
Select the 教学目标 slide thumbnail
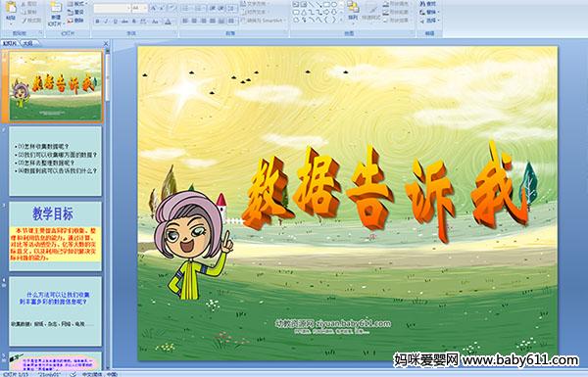point(55,236)
